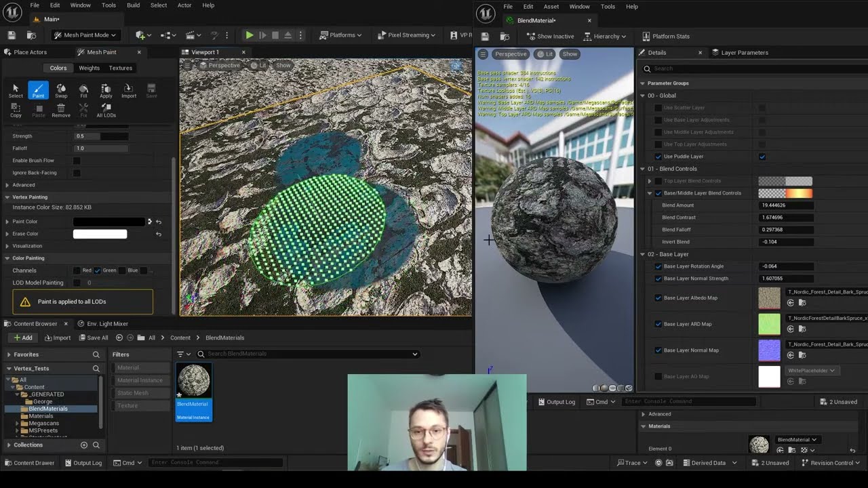Open the Asset menu in BlendMaterial editor
The height and width of the screenshot is (488, 868).
[x=551, y=7]
